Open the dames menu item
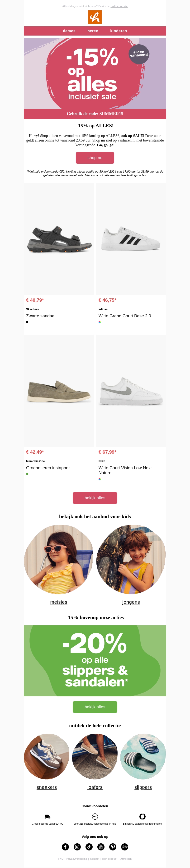This screenshot has height=868, width=190. coord(69,31)
